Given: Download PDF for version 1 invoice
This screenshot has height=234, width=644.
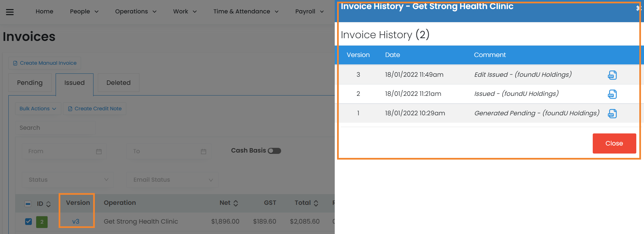Looking at the screenshot, I should (612, 114).
